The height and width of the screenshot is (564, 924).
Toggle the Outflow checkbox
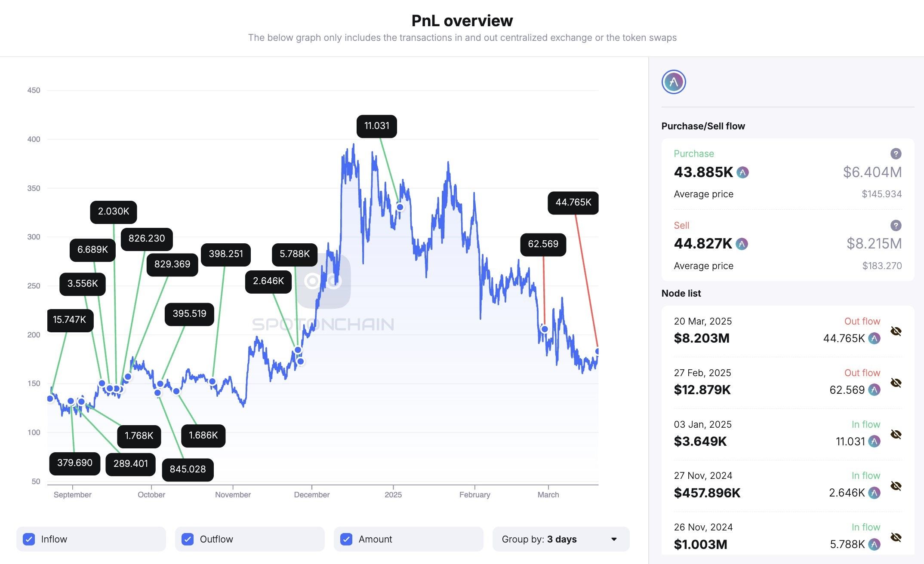tap(187, 539)
